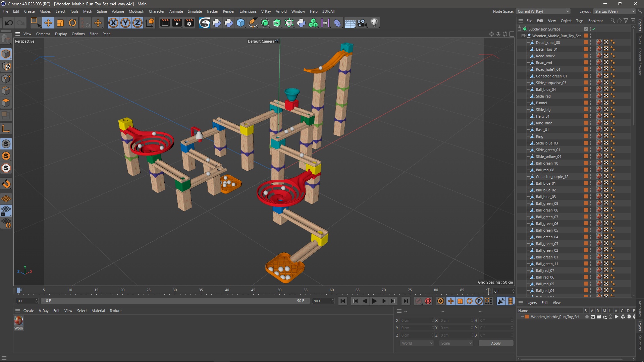Open the Takes side tab

[640, 40]
